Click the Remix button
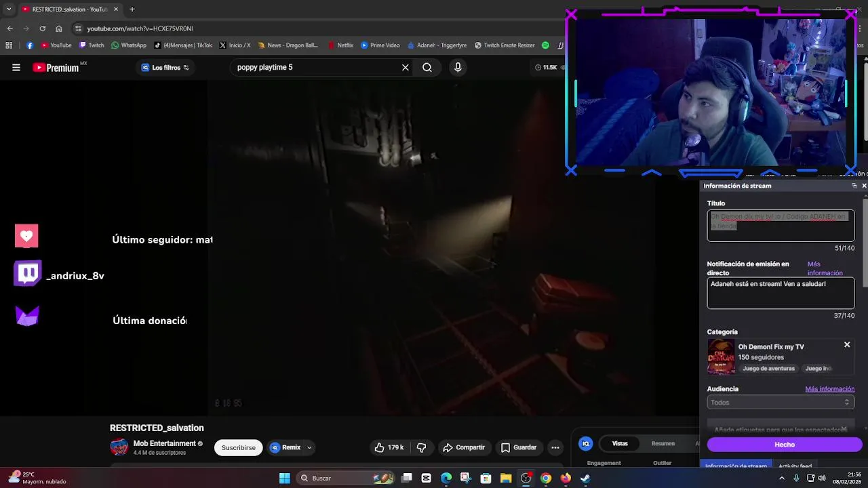Viewport: 868px width, 488px height. click(285, 447)
